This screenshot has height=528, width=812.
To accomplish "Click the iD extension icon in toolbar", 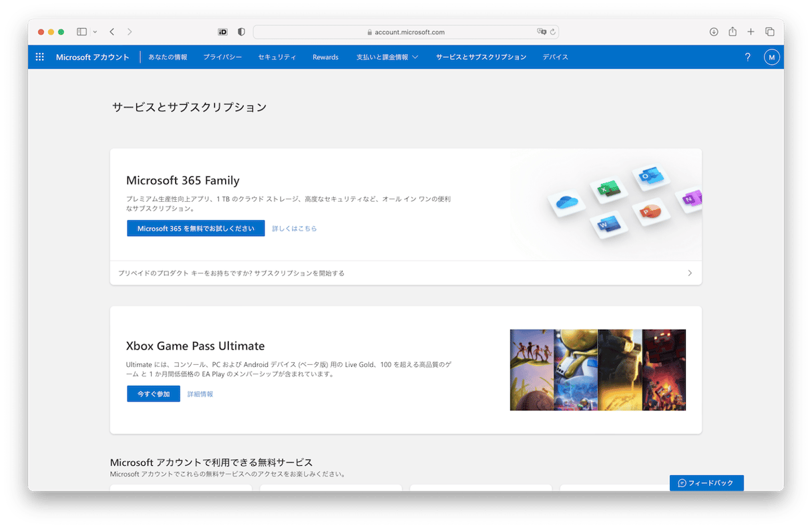I will pyautogui.click(x=223, y=31).
